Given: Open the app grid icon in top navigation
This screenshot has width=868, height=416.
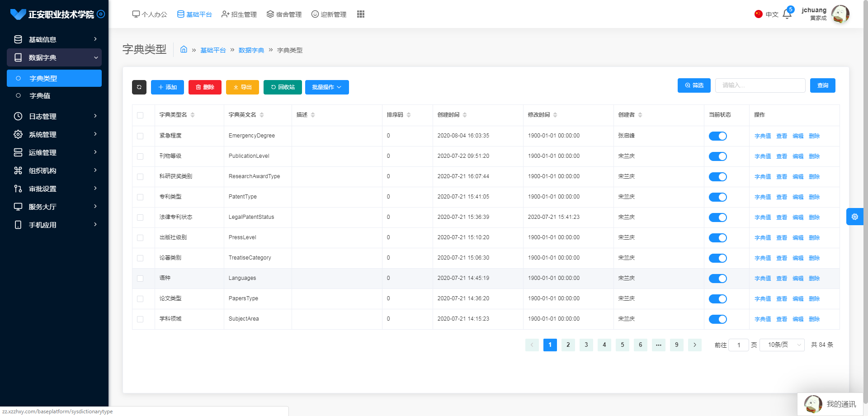Looking at the screenshot, I should (360, 14).
